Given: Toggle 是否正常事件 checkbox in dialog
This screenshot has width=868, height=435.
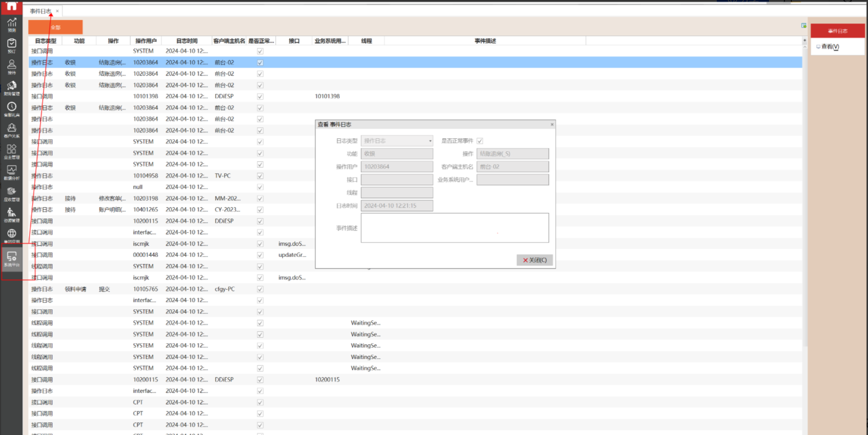Looking at the screenshot, I should (480, 141).
